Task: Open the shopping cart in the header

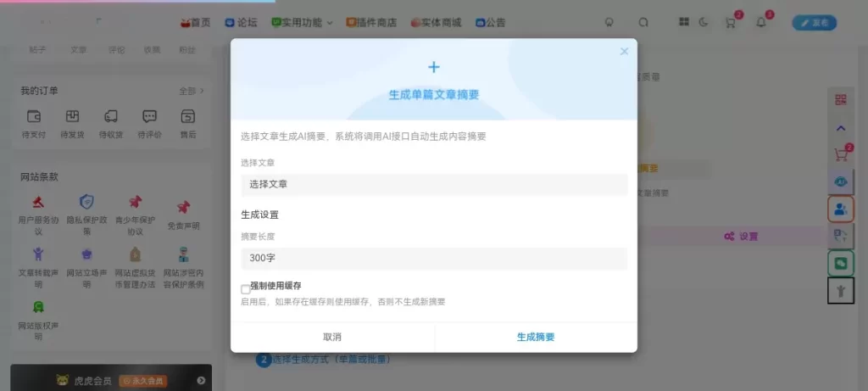Action: [731, 23]
